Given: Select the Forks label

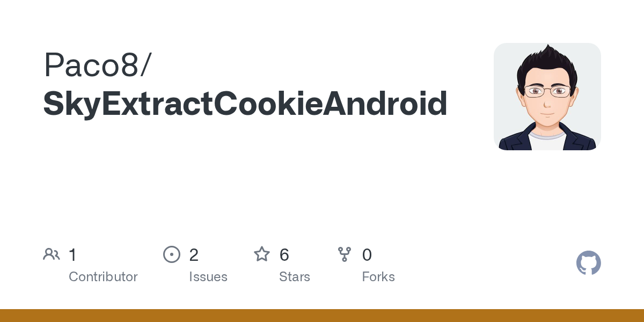Looking at the screenshot, I should tap(378, 277).
